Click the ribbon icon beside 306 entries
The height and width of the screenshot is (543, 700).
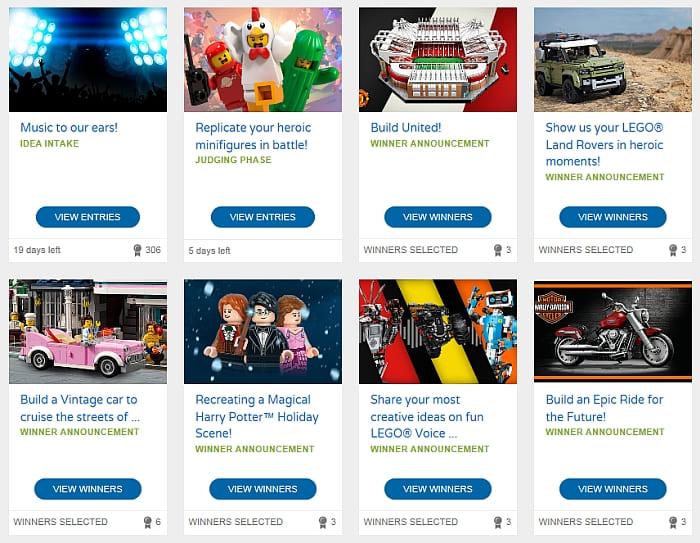coord(138,250)
